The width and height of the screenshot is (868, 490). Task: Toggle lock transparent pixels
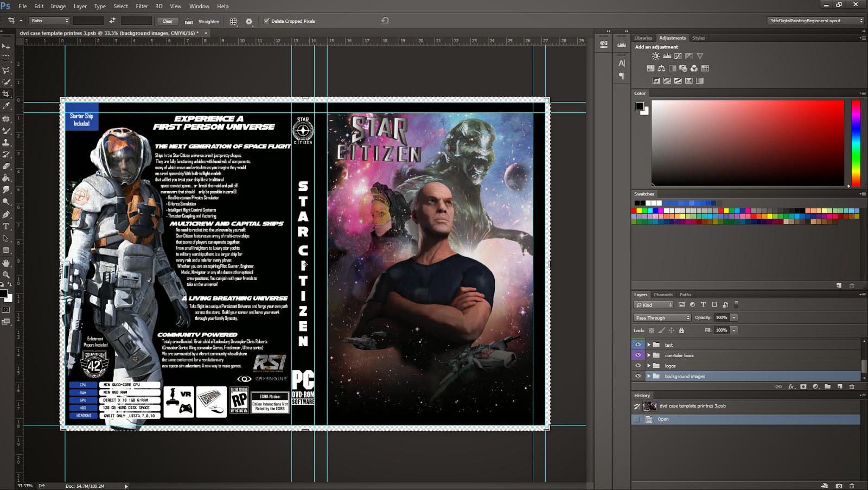point(652,330)
